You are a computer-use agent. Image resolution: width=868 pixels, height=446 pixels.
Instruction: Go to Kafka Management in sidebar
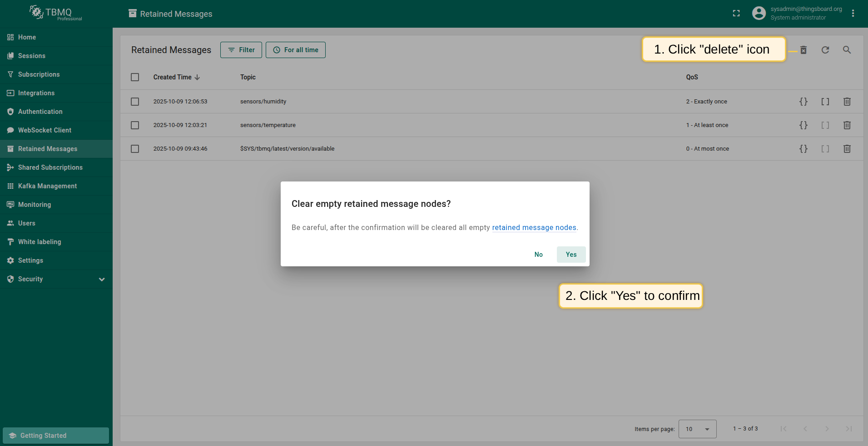pyautogui.click(x=47, y=186)
